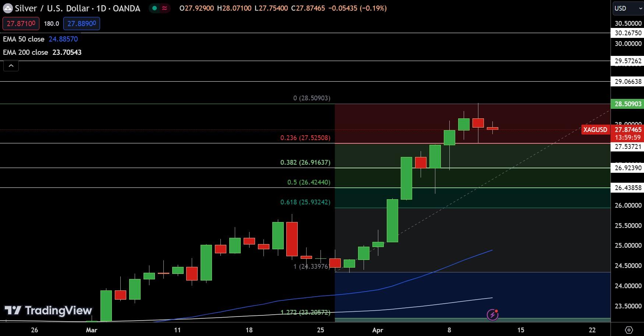Viewport: 644px width, 336px height.
Task: Click the XAGUSD price label tag
Action: [x=595, y=130]
